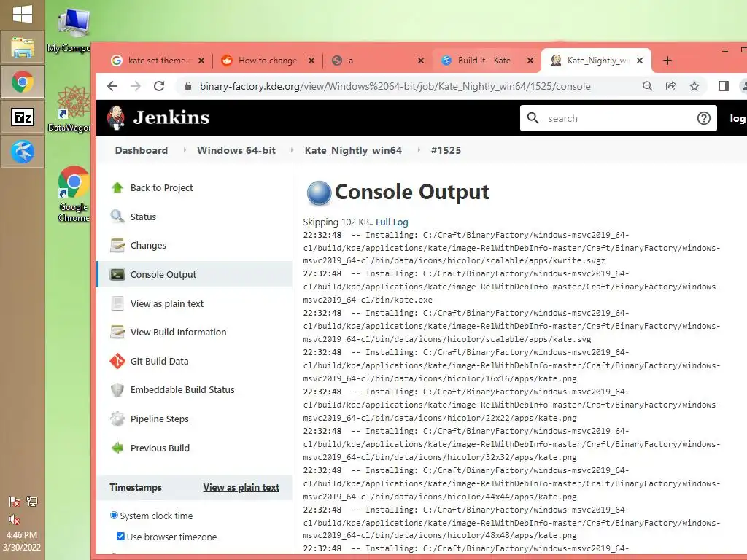Click the Chrome icon in the taskbar

click(x=23, y=82)
